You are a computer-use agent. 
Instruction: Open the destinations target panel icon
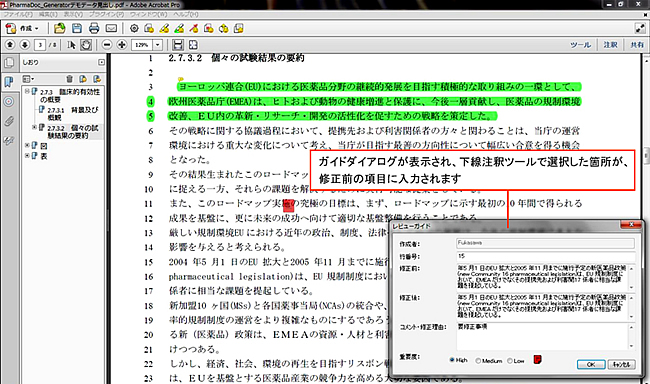(9, 101)
